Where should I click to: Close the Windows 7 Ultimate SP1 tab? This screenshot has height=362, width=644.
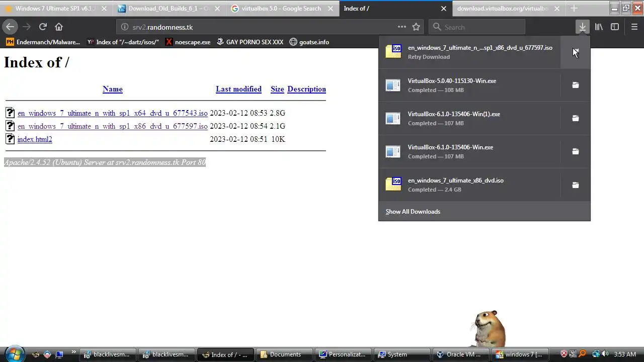pos(104,9)
